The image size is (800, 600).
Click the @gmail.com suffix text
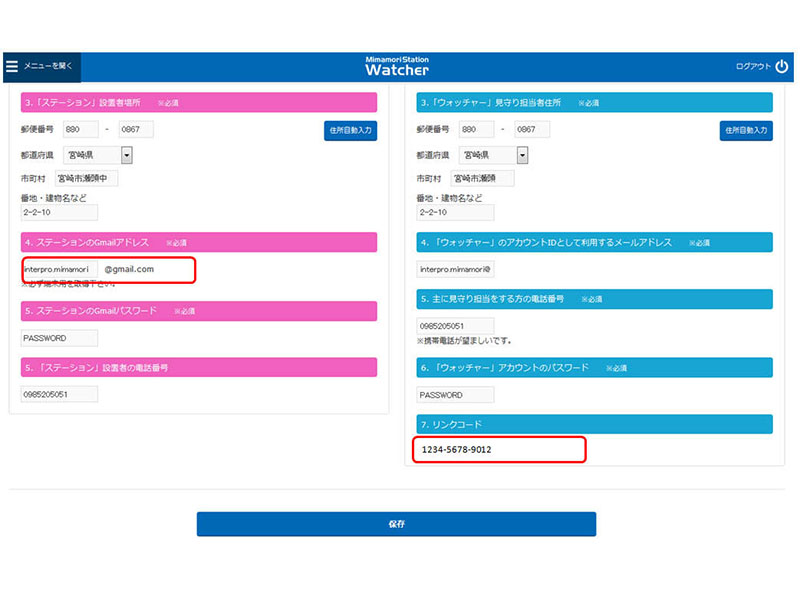[129, 269]
